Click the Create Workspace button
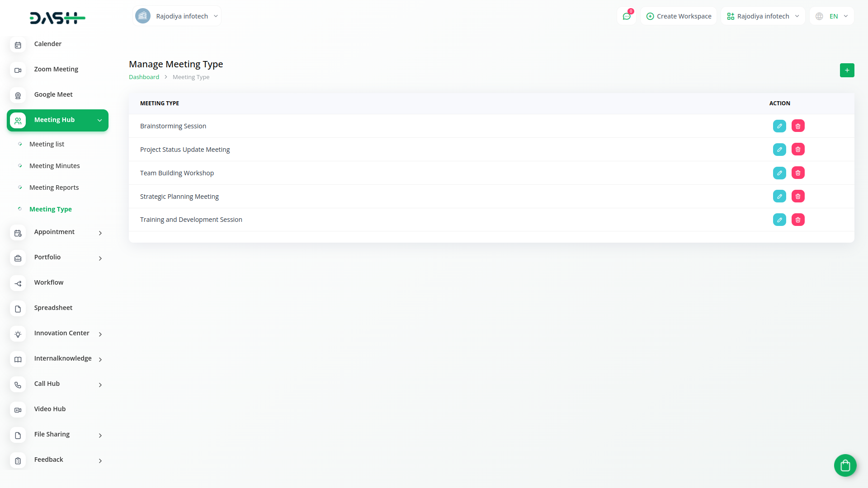 click(x=679, y=16)
